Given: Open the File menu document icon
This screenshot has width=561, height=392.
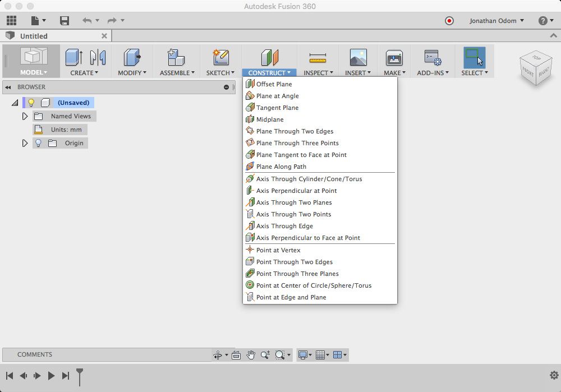Looking at the screenshot, I should pos(35,20).
